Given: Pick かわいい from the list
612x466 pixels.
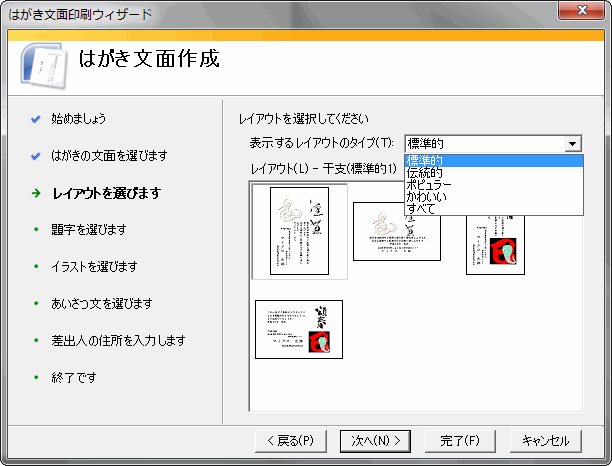Looking at the screenshot, I should 494,197.
